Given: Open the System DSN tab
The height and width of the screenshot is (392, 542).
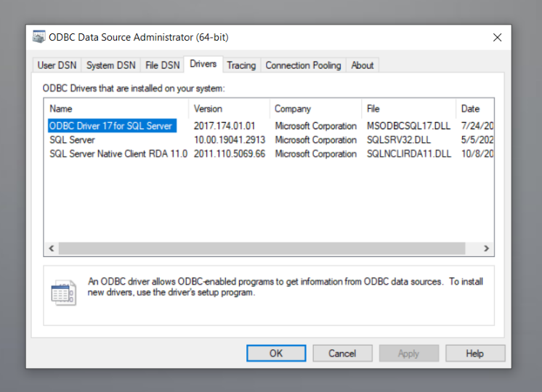Looking at the screenshot, I should click(110, 65).
